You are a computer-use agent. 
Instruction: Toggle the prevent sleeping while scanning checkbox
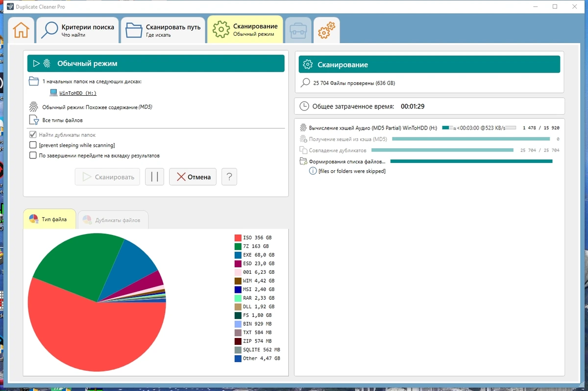pyautogui.click(x=33, y=145)
